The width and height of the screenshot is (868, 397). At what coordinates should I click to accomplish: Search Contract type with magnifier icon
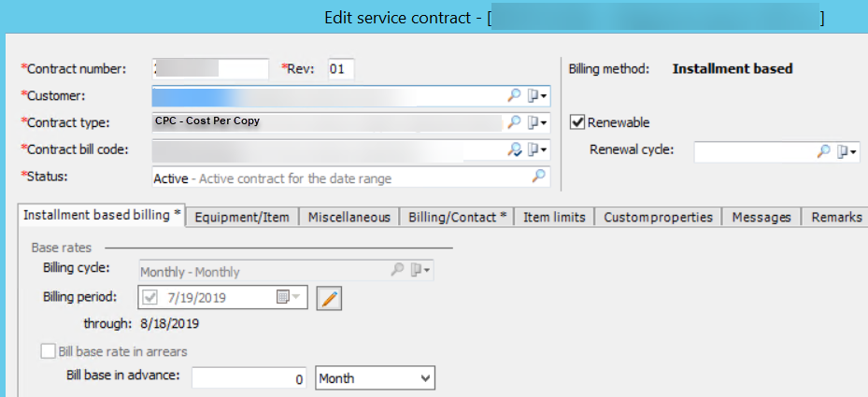point(514,122)
